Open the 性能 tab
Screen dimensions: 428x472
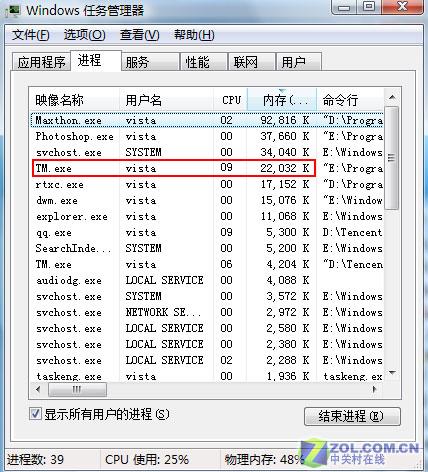click(x=204, y=62)
